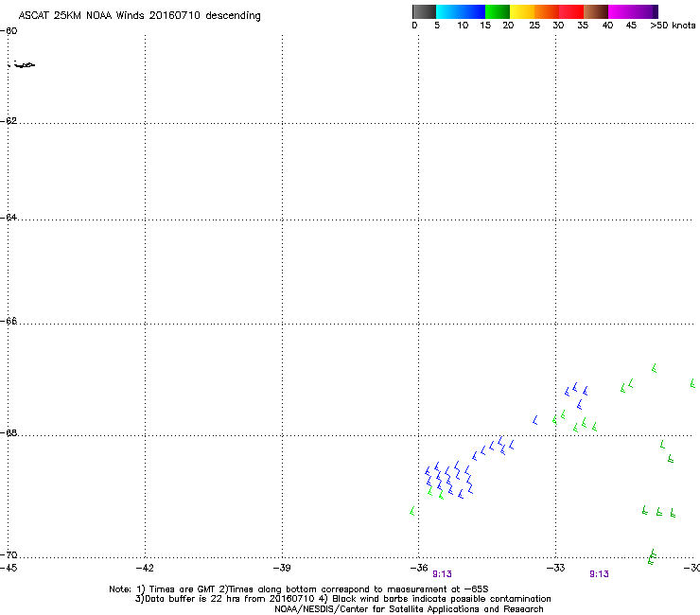Click the topmost green wind barb above -67

(655, 368)
